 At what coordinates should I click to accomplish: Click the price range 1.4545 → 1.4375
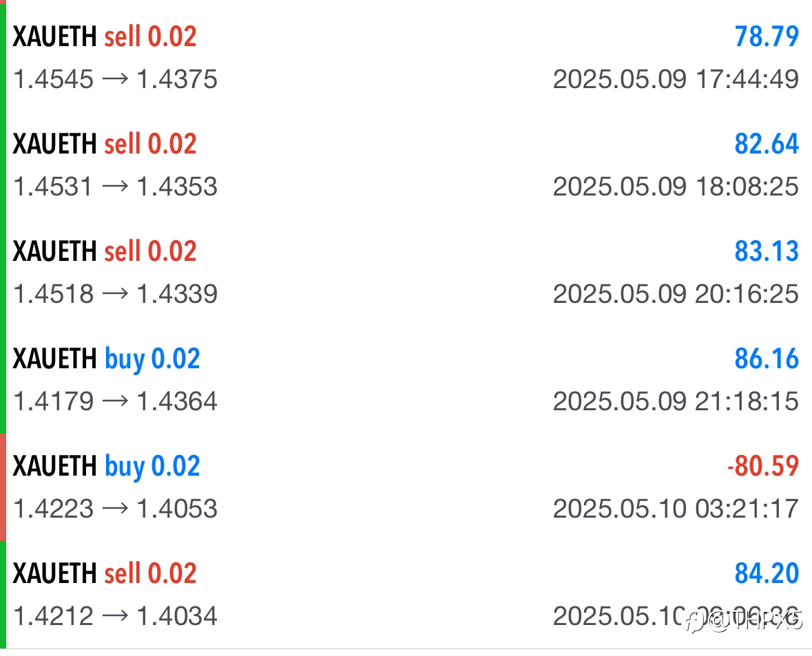pyautogui.click(x=115, y=79)
